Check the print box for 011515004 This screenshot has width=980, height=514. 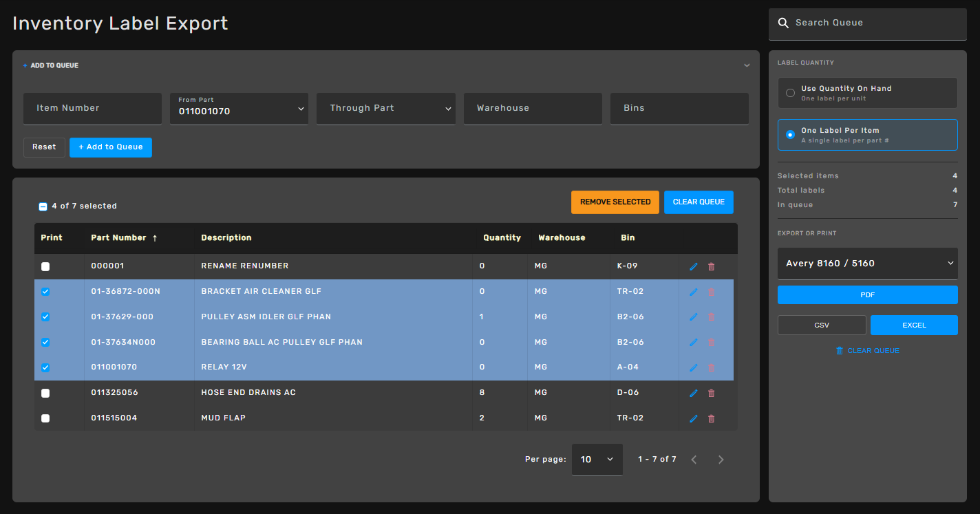pos(45,418)
